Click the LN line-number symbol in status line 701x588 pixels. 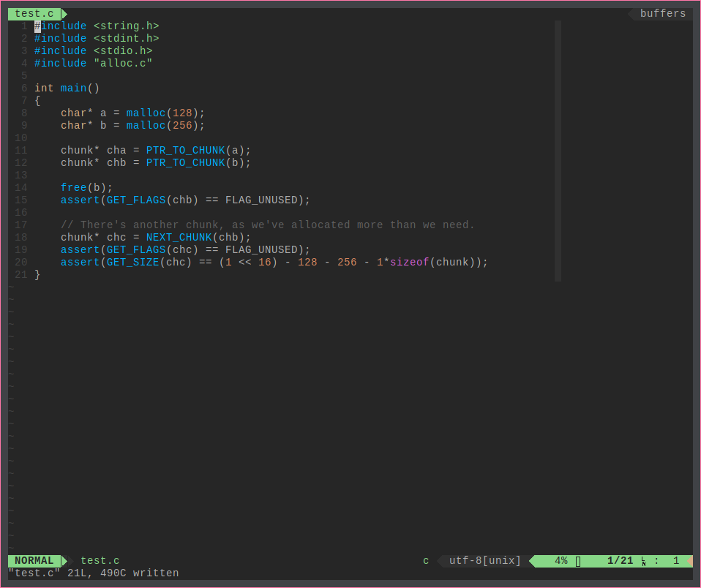[x=644, y=562]
